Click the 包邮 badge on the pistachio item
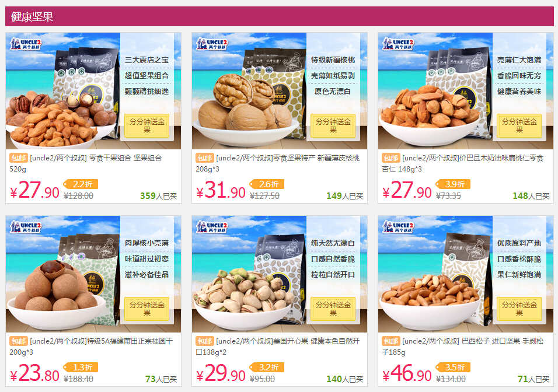 pos(205,341)
